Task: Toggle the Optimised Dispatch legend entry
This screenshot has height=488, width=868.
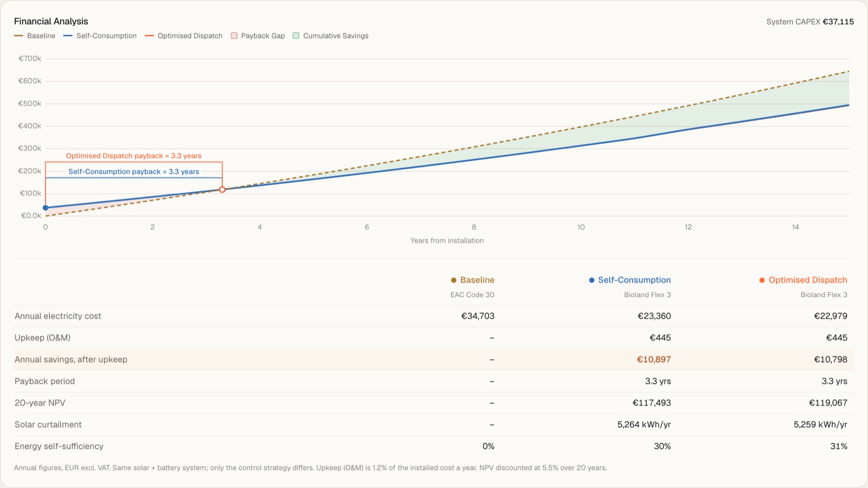Action: click(x=183, y=36)
